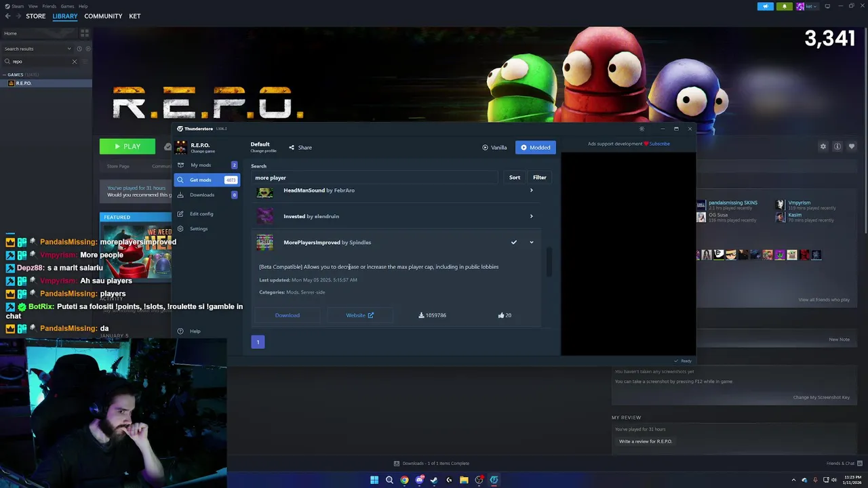Open the Sort options for mods

pyautogui.click(x=515, y=178)
